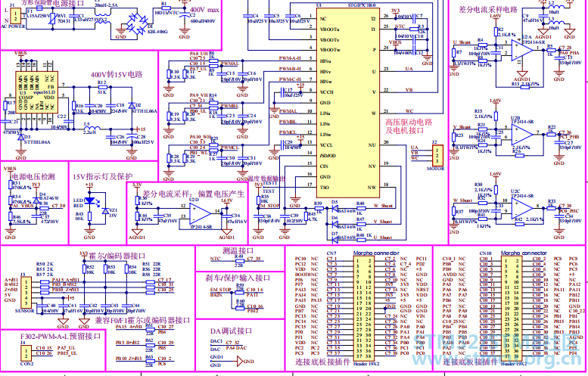Select the '高压驱动电路及电机接口' label

pos(409,126)
